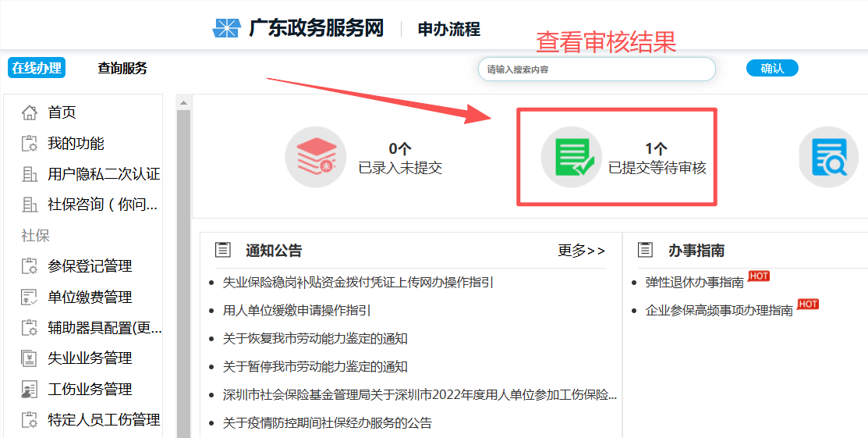Open 用人单位缓缴申请操作指引 notice
868x438 pixels.
point(296,310)
